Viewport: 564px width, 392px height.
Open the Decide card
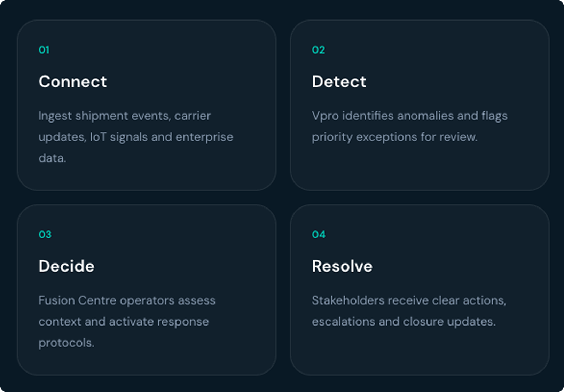click(x=147, y=290)
